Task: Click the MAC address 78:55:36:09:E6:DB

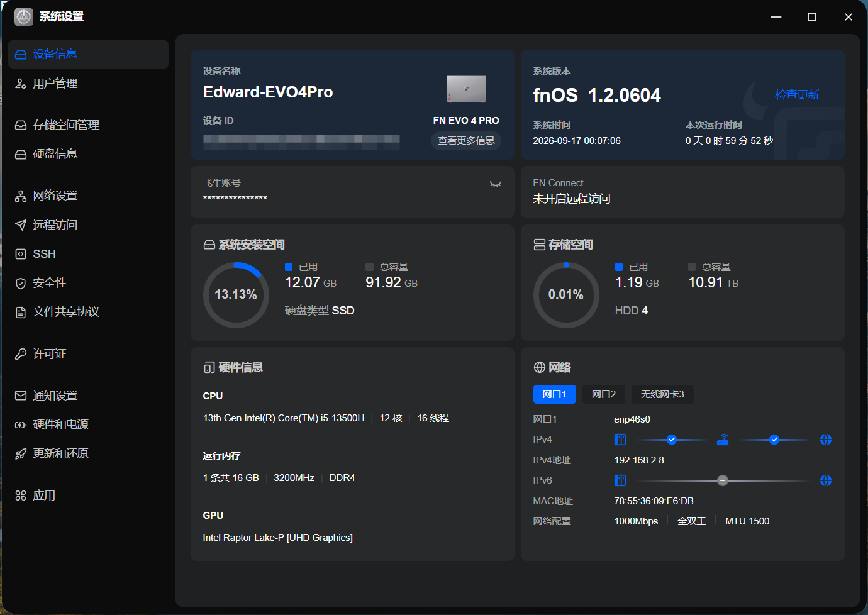Action: [654, 501]
